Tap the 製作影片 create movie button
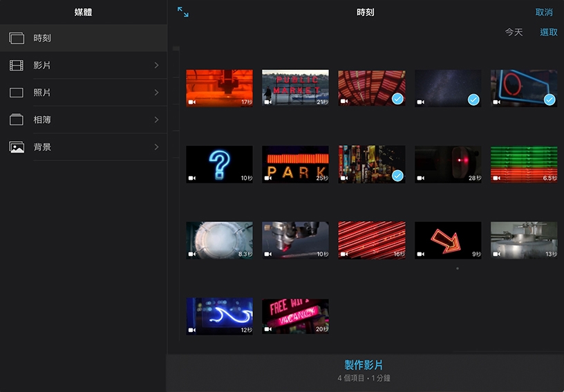564x392 pixels. pyautogui.click(x=364, y=365)
